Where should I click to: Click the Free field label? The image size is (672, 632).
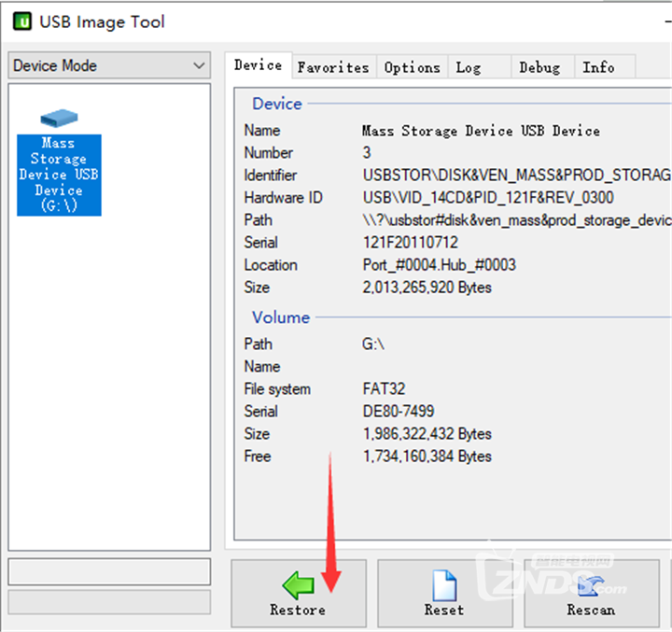click(258, 456)
